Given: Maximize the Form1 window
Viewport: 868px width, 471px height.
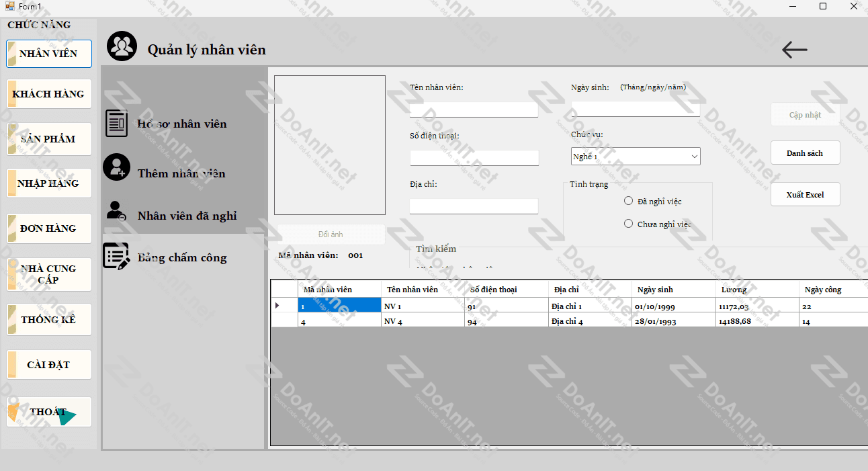Looking at the screenshot, I should pos(823,6).
